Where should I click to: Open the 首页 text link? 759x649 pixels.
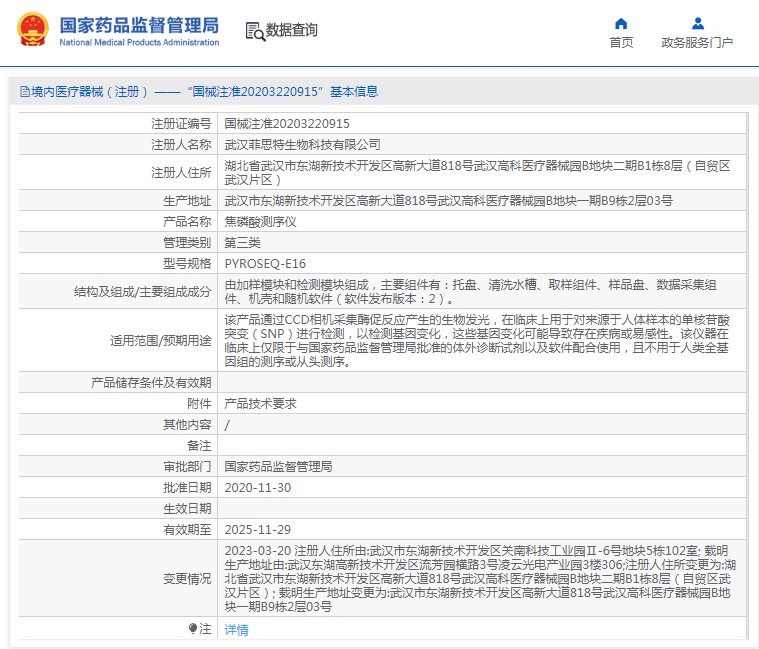coord(621,42)
